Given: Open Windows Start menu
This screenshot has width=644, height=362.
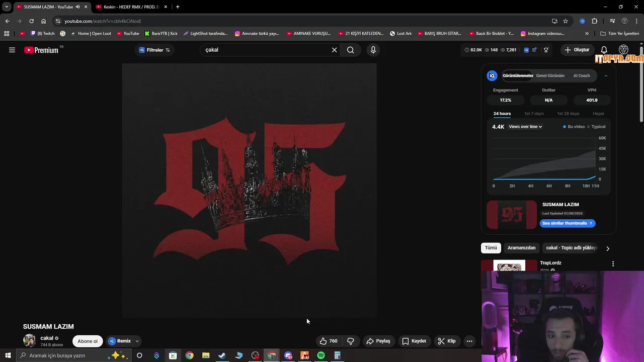Looking at the screenshot, I should 8,355.
